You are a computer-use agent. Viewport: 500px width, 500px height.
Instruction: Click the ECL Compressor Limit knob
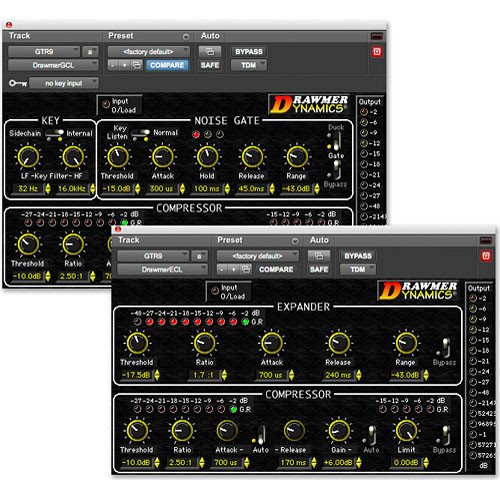406,431
